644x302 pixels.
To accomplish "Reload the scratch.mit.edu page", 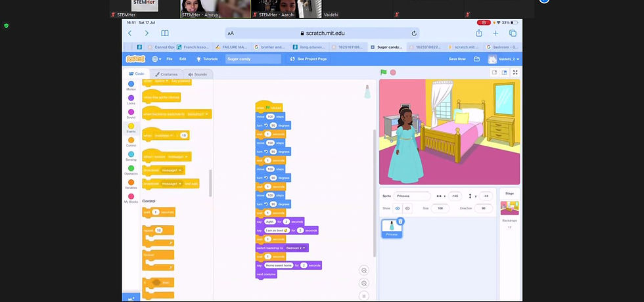I will [x=414, y=33].
